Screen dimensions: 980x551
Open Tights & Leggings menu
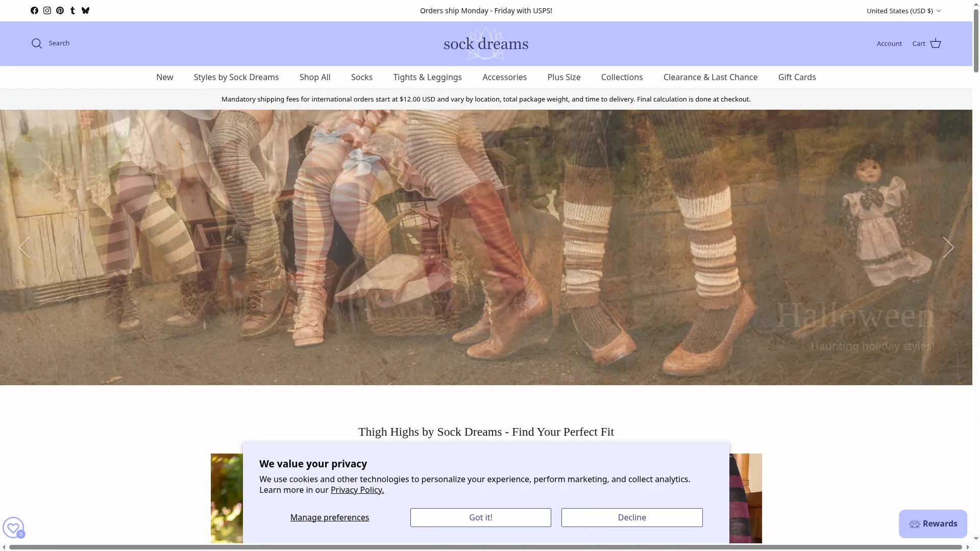click(427, 77)
